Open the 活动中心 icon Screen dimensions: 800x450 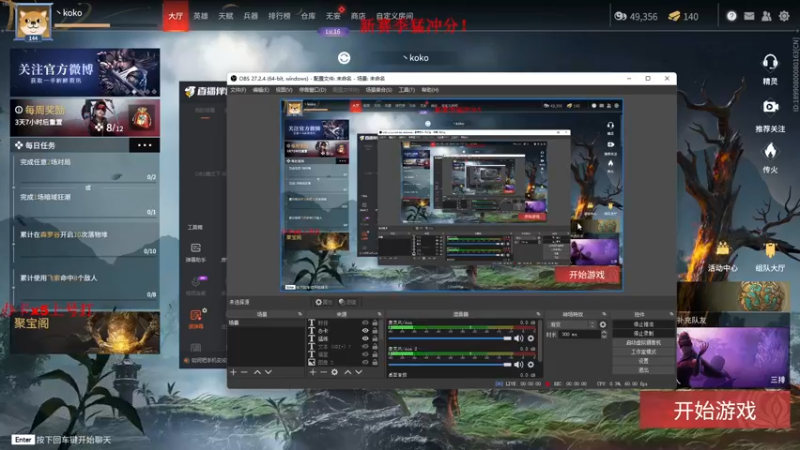[x=722, y=249]
